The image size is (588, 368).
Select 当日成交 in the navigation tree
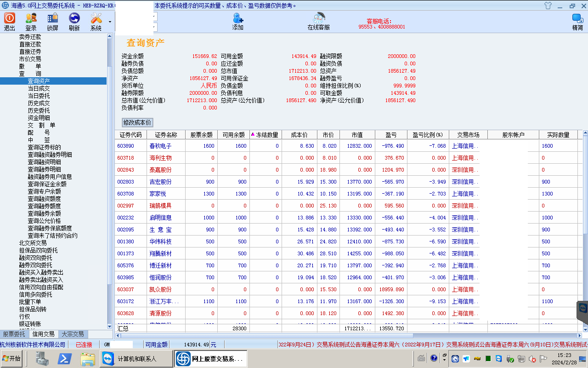(39, 88)
